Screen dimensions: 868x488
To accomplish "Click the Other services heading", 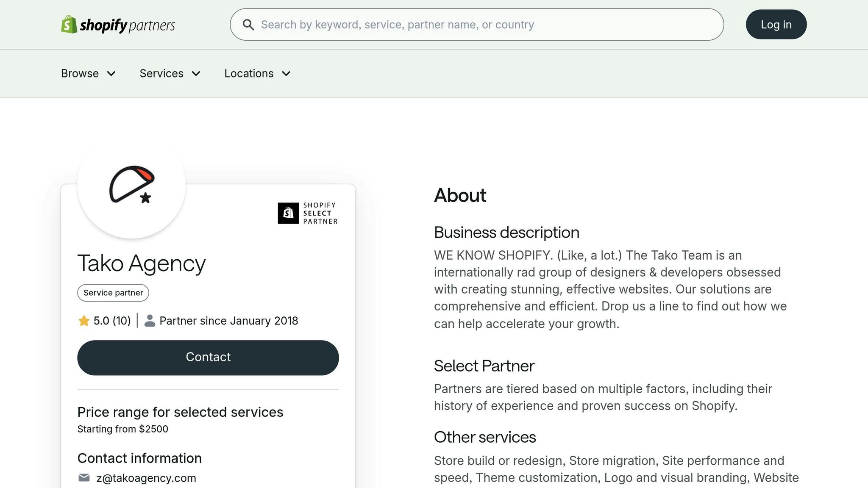I will 485,437.
